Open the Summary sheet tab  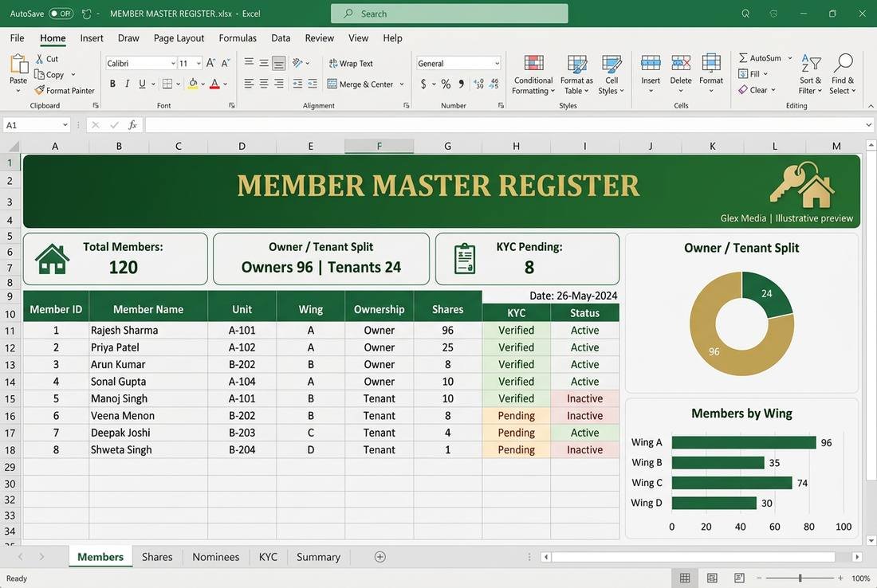point(318,557)
